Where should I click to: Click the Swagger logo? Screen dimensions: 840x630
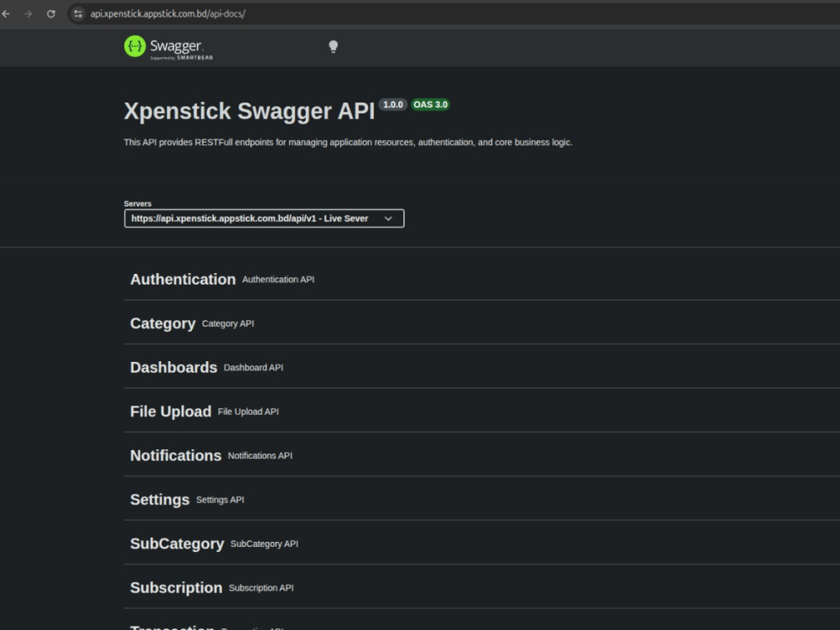(x=168, y=48)
